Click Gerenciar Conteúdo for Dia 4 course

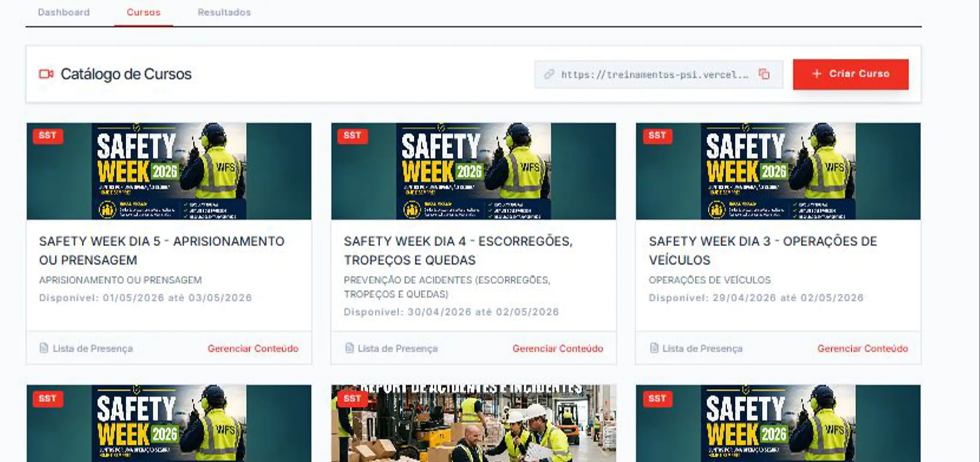[x=558, y=349]
